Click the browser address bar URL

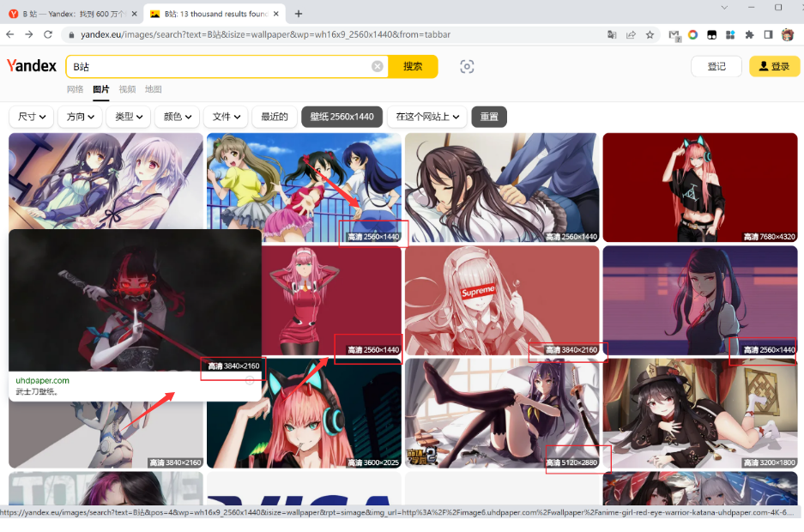point(265,35)
